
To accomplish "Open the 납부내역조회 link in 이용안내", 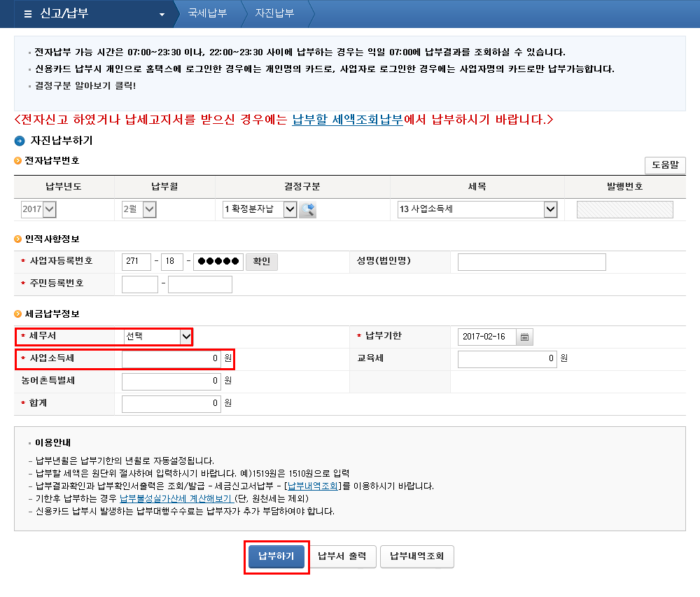I will click(312, 486).
